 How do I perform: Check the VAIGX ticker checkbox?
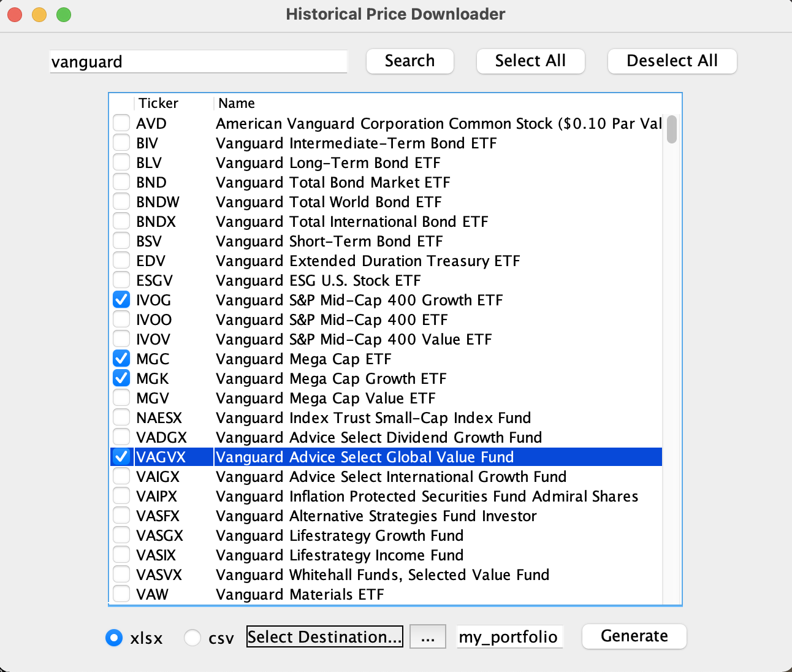click(x=121, y=476)
